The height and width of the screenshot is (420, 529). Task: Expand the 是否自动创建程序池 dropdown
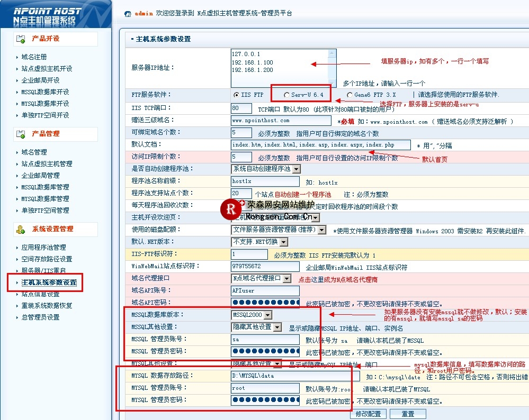tap(296, 169)
